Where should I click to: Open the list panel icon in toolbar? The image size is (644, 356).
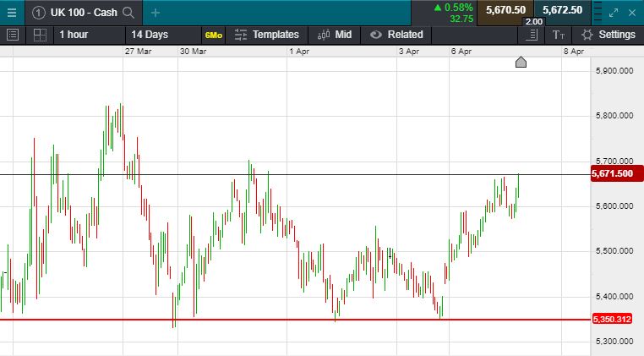click(x=12, y=35)
